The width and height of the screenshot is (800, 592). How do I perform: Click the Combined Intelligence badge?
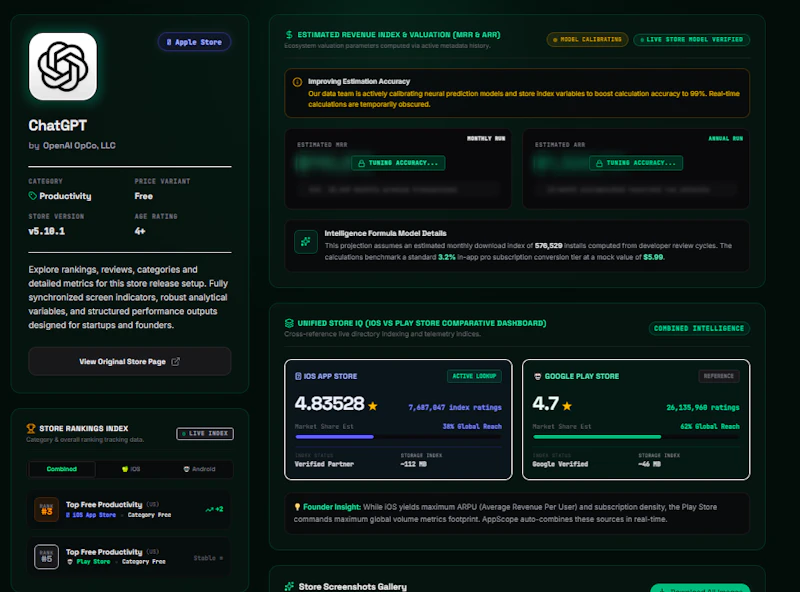tap(699, 328)
